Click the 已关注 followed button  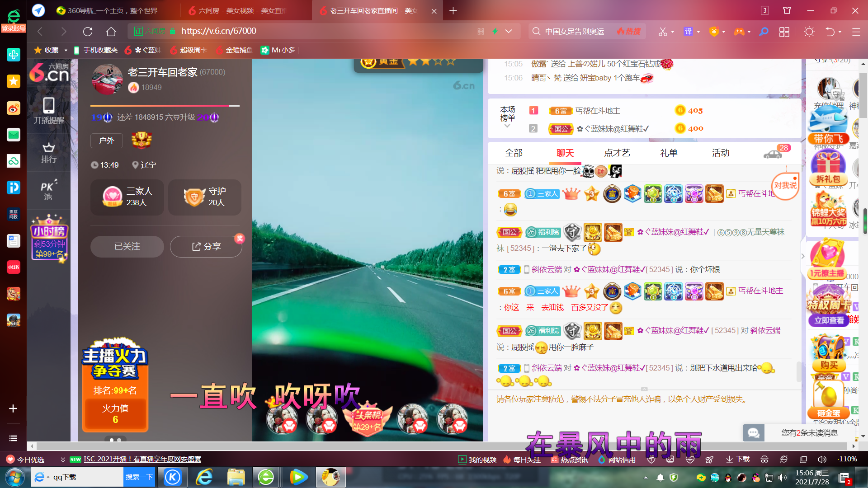(x=127, y=246)
